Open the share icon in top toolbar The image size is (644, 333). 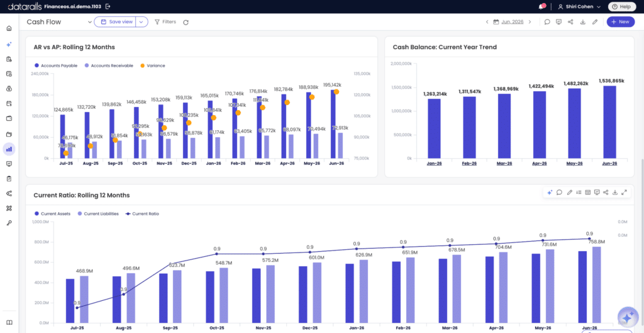[570, 22]
